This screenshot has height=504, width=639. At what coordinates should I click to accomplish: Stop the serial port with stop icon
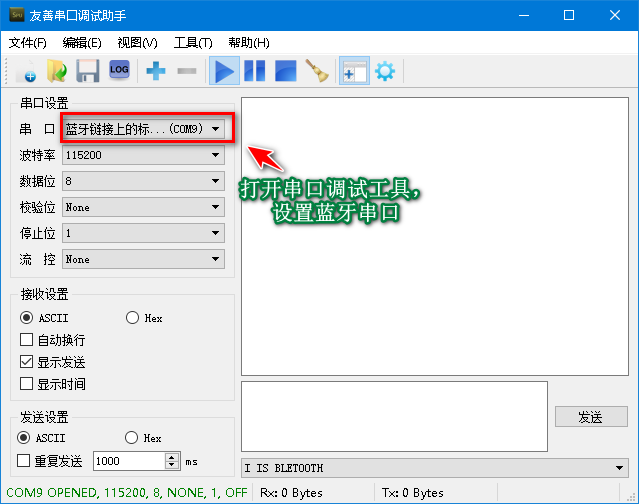click(286, 71)
